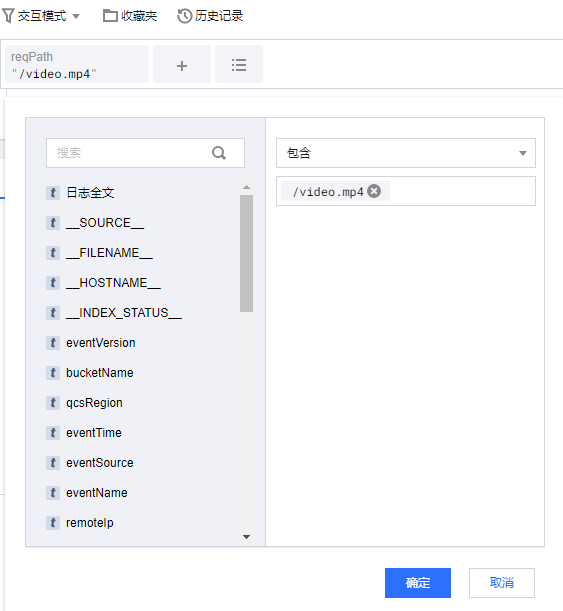The image size is (563, 611).
Task: Pick the remoteIp field
Action: coord(90,523)
